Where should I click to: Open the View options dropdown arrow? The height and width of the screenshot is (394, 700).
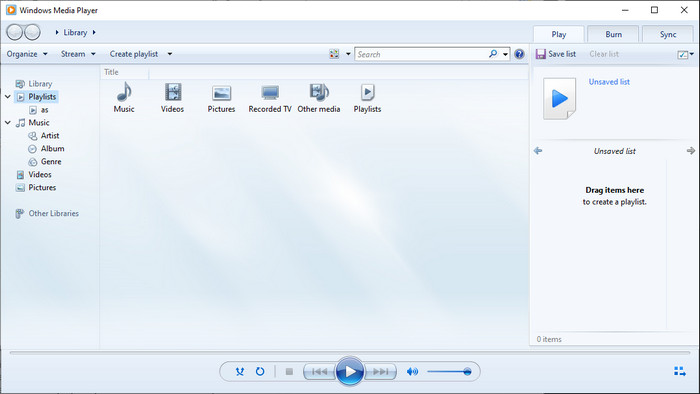coord(348,54)
